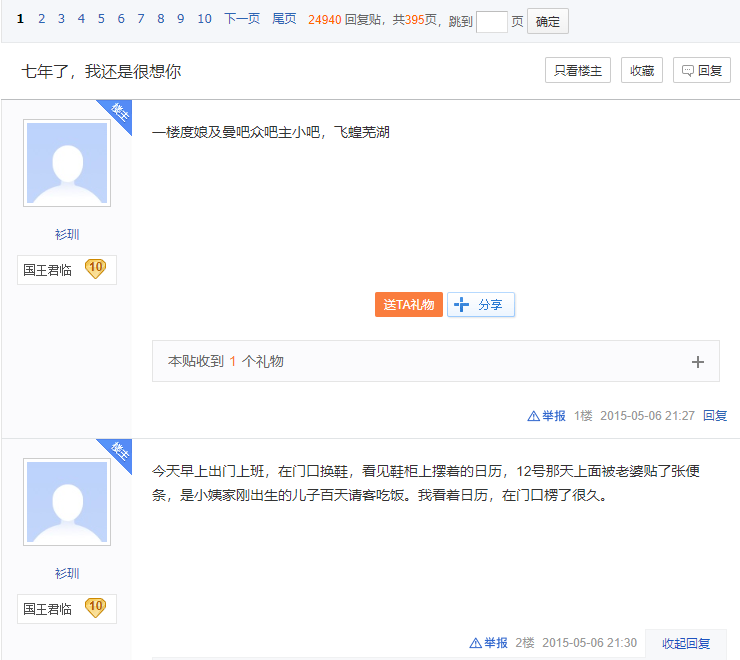This screenshot has width=740, height=660.
Task: Bookmark this thread with 收藏
Action: pos(642,71)
